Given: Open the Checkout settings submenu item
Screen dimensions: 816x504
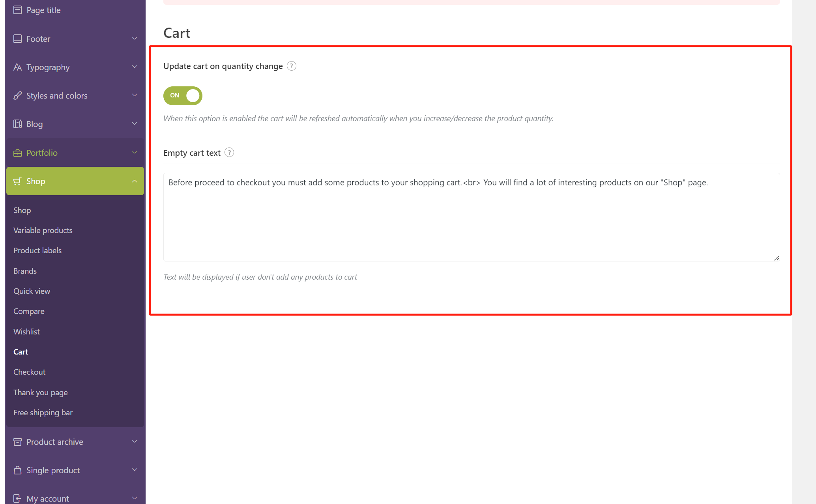Looking at the screenshot, I should click(29, 372).
